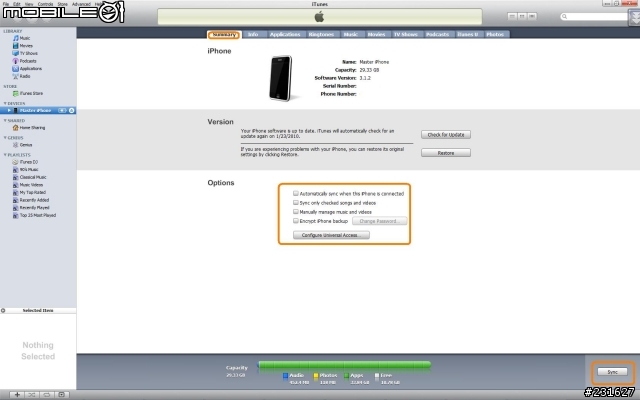This screenshot has width=640, height=400.
Task: Open the Advanced menu
Action: [81, 4]
